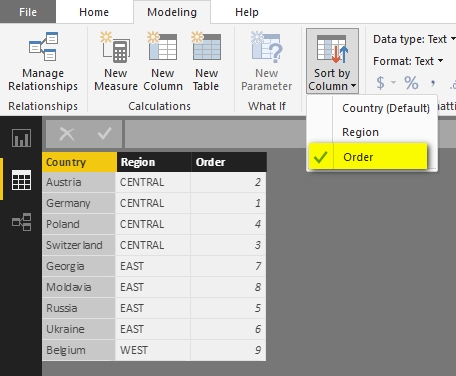The height and width of the screenshot is (376, 456).
Task: Click the WEST region cell
Action: point(153,350)
